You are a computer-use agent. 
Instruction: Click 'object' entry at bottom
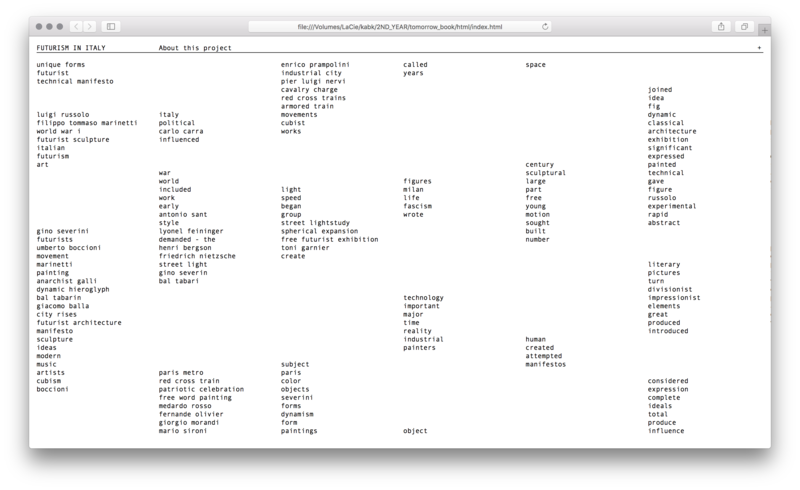pyautogui.click(x=415, y=431)
